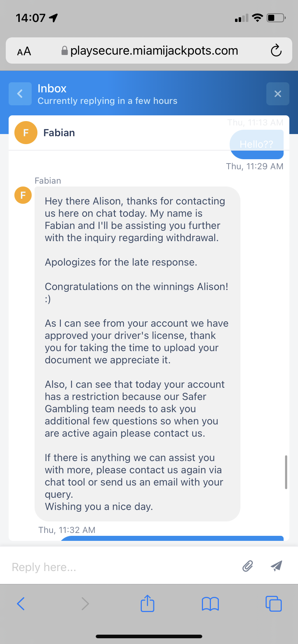Open the AA text size menu
298x644 pixels.
tap(24, 51)
